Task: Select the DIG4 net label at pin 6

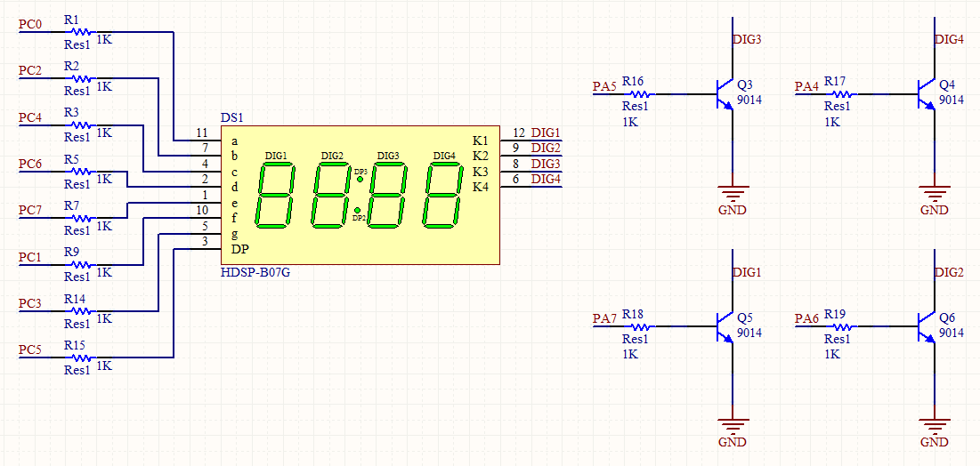Action: (x=546, y=180)
